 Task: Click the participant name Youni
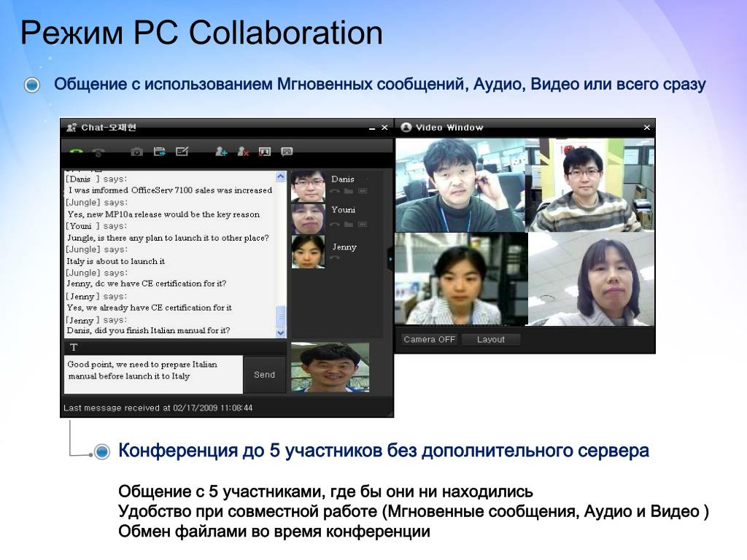pyautogui.click(x=343, y=209)
